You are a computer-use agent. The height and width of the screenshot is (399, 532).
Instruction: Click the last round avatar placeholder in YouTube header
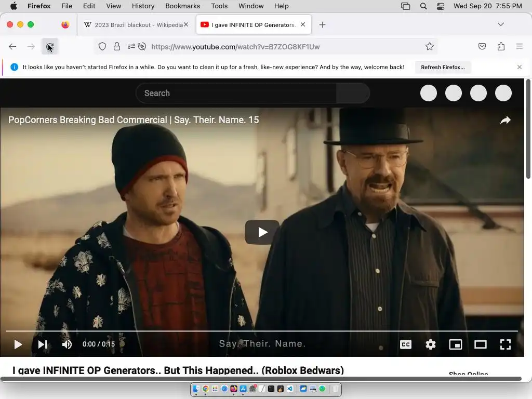(503, 93)
